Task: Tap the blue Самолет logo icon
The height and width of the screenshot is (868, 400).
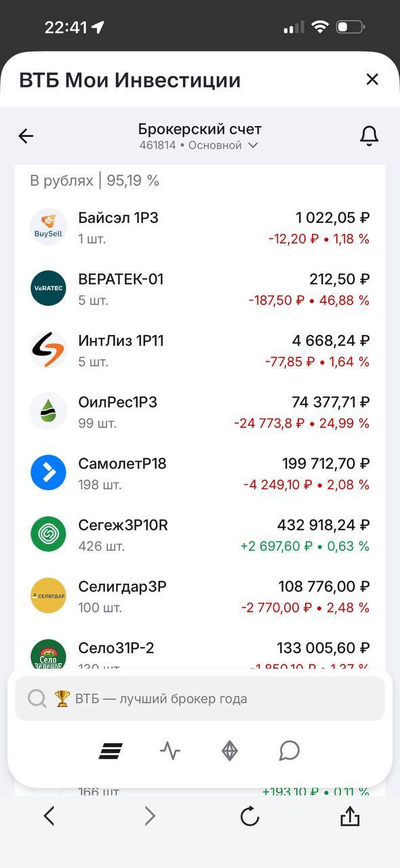Action: pos(48,473)
